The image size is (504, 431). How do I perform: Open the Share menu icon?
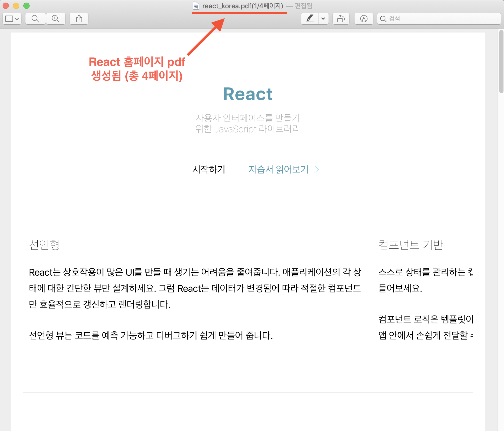[79, 19]
